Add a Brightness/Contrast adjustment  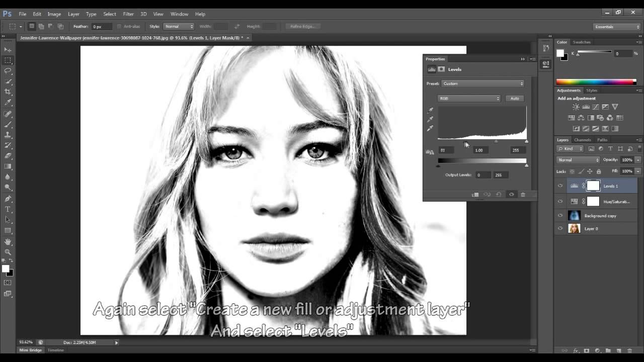(576, 107)
